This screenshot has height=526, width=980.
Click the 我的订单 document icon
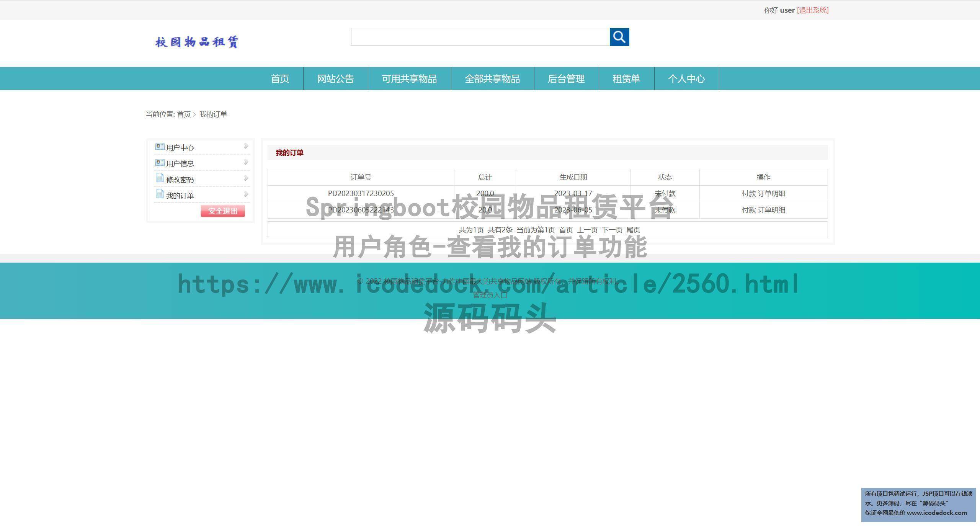point(160,194)
